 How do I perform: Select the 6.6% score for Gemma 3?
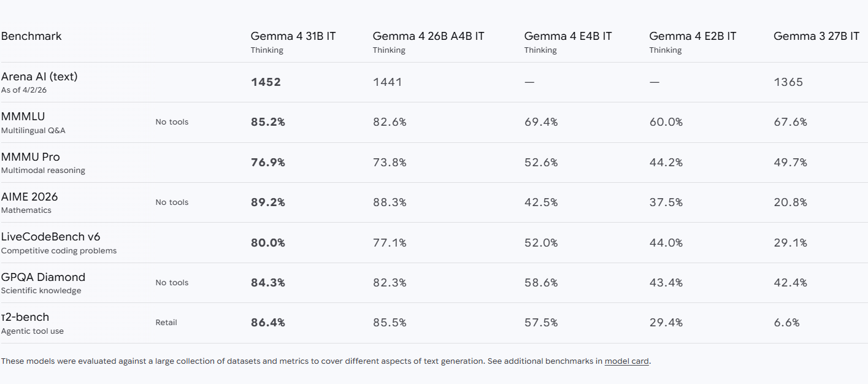pos(786,323)
